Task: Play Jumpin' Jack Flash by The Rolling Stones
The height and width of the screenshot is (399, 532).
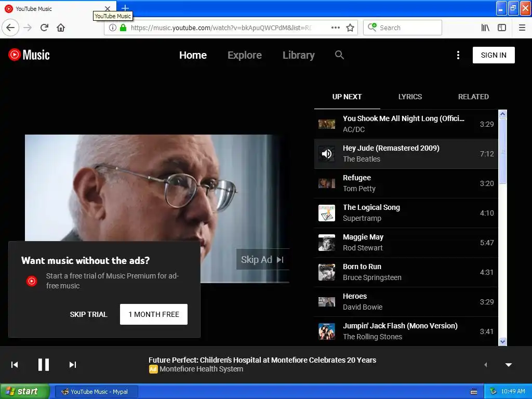Action: [x=406, y=331]
